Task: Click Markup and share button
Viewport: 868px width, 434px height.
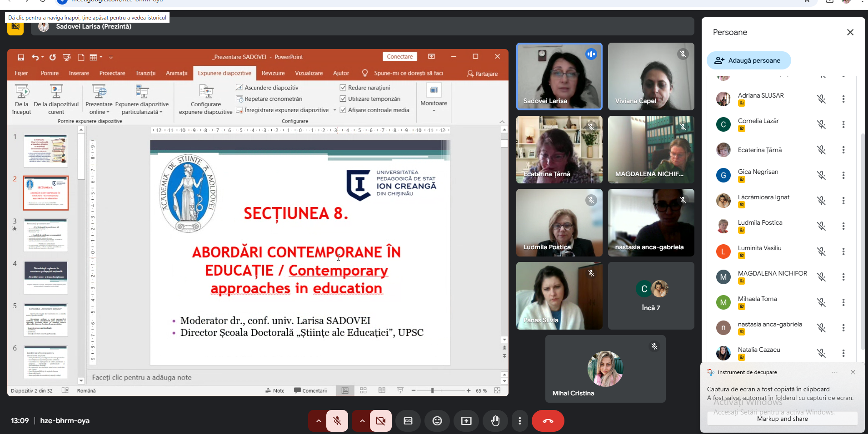Action: (x=782, y=419)
